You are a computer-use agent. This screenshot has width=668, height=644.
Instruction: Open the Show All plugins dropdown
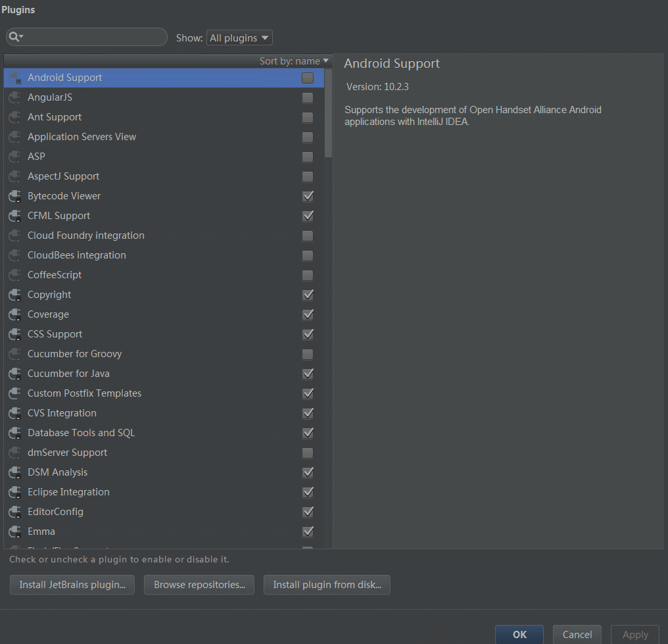pos(239,38)
